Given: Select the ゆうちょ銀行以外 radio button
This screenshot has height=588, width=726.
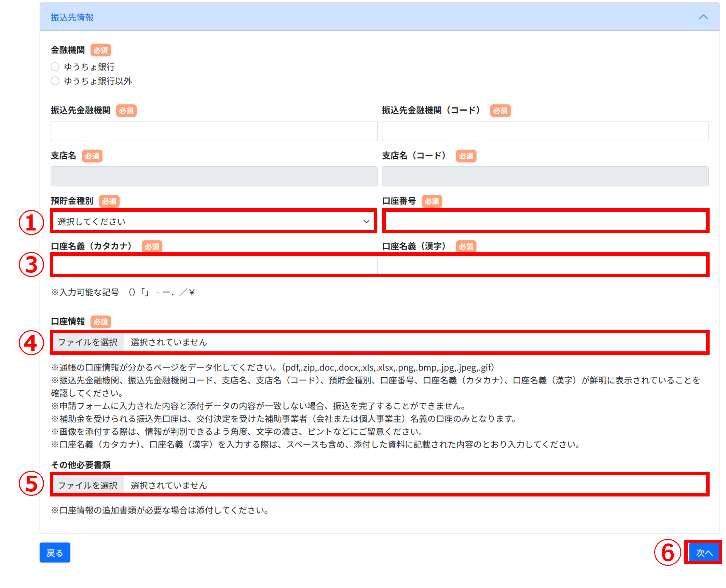Looking at the screenshot, I should coord(55,81).
